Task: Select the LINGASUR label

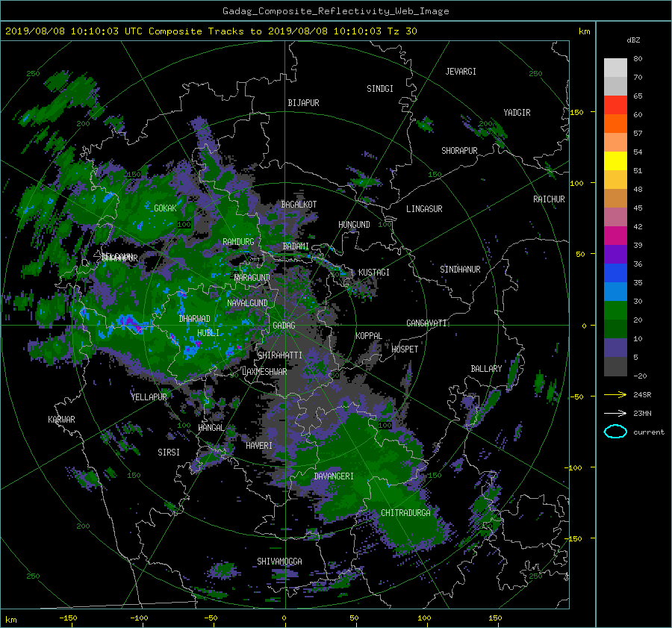Action: [424, 209]
